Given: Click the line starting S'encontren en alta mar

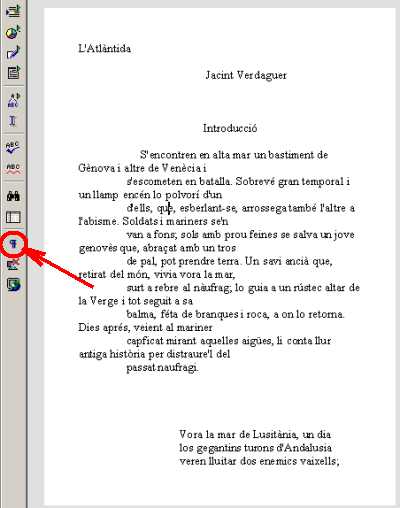Looking at the screenshot, I should [x=234, y=155].
